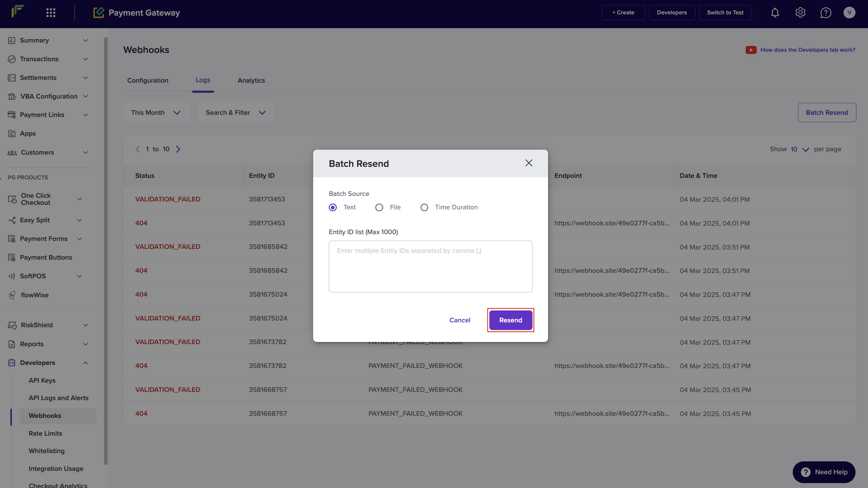Viewport: 868px width, 488px height.
Task: Focus the Entity ID list text area
Action: pyautogui.click(x=430, y=266)
